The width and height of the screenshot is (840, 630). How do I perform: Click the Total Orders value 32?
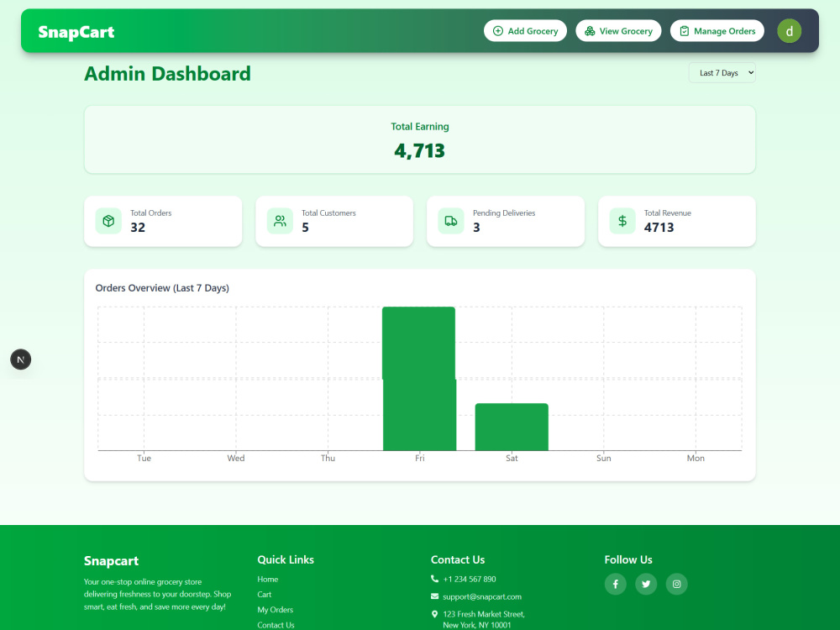coord(138,227)
